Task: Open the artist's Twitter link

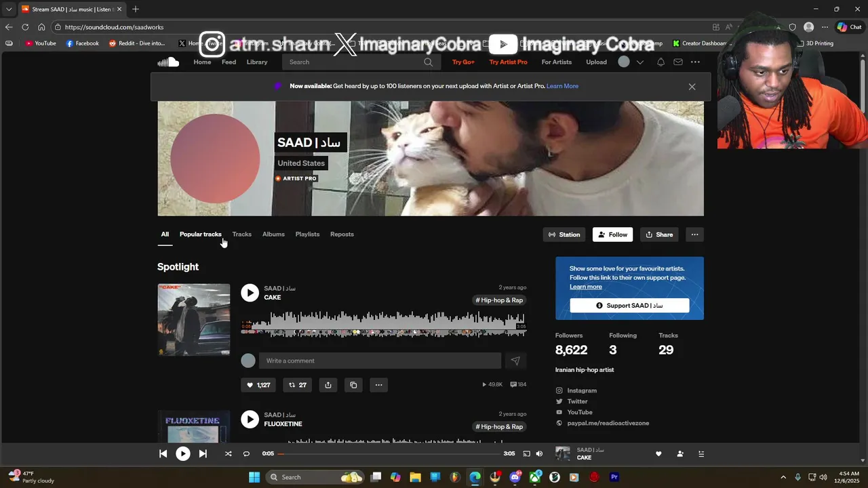Action: pos(577,401)
